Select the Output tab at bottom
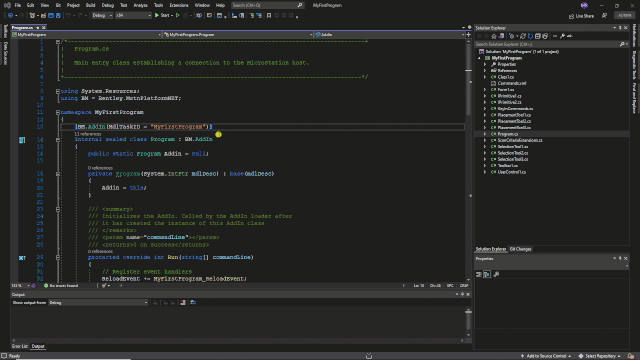The height and width of the screenshot is (360, 640). [38, 346]
